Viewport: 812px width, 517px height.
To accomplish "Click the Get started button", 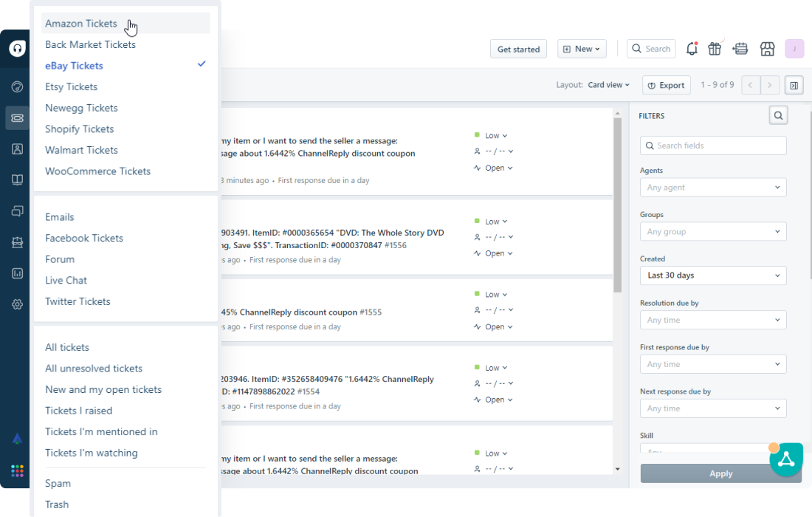I will point(518,49).
